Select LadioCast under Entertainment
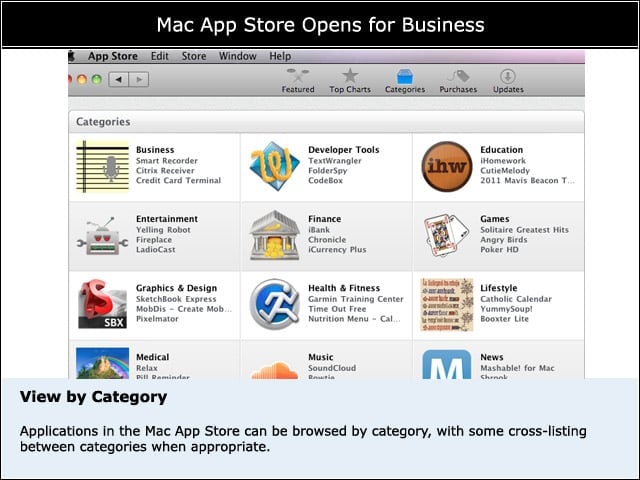640x480 pixels. coord(156,249)
